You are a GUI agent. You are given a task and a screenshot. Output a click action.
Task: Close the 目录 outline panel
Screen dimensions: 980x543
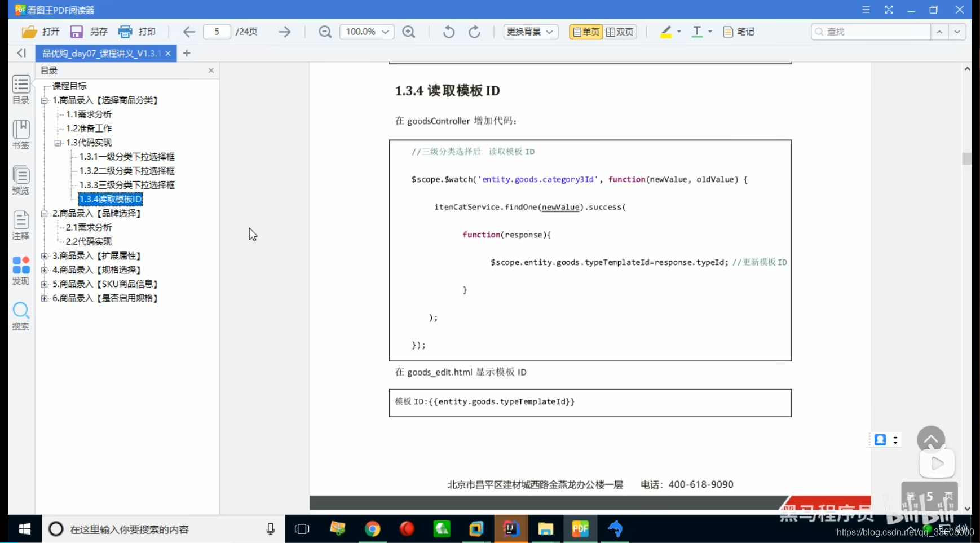pyautogui.click(x=211, y=70)
